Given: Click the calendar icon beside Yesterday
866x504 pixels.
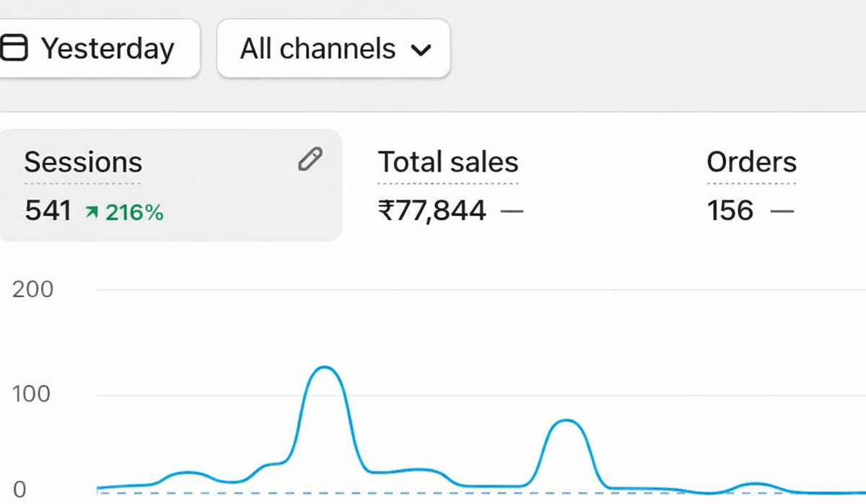Looking at the screenshot, I should 14,48.
